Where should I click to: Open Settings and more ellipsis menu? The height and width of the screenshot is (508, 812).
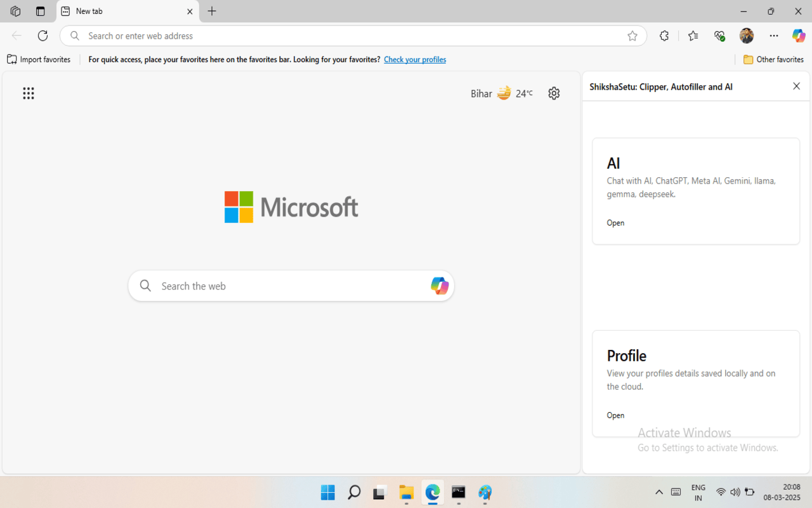click(774, 36)
